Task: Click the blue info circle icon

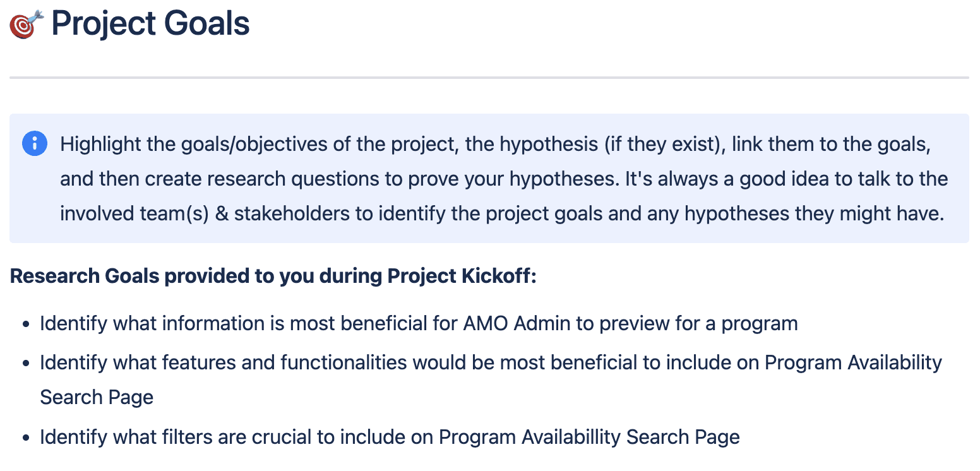Action: point(35,143)
